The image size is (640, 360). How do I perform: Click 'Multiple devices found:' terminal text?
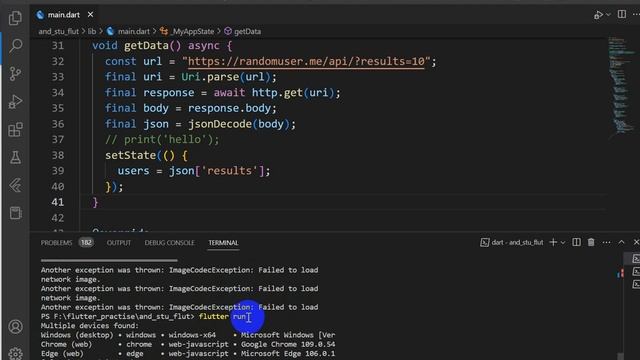click(x=90, y=326)
